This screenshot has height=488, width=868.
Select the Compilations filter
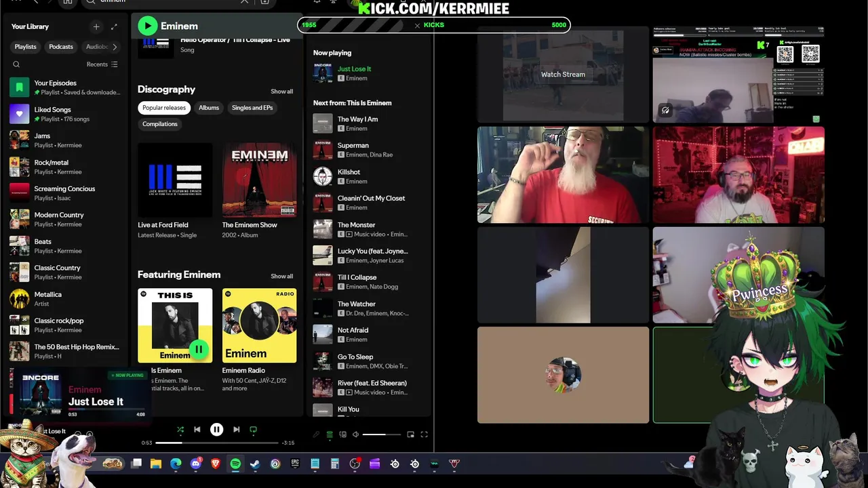point(160,124)
